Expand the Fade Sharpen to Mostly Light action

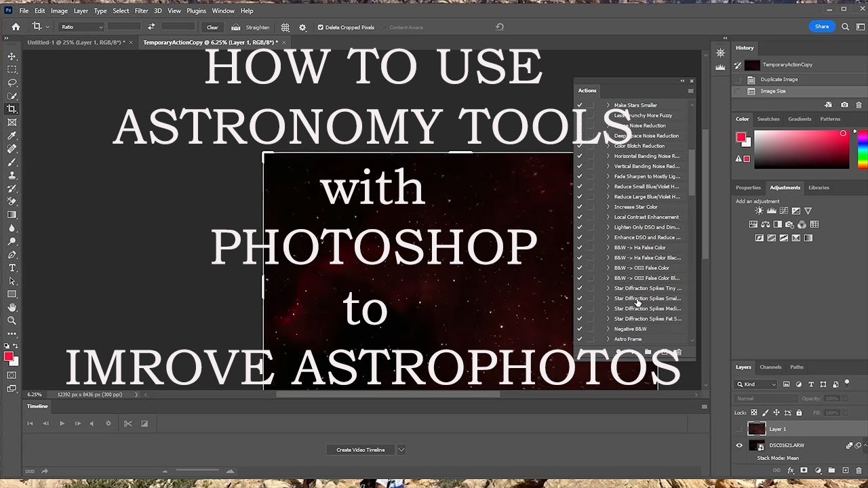(x=608, y=176)
